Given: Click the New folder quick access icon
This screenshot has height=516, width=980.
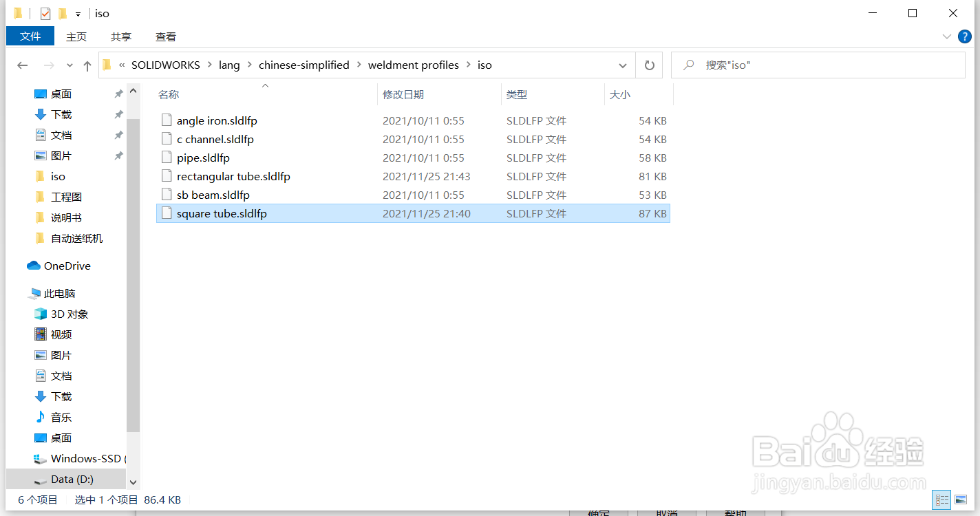Looking at the screenshot, I should (x=63, y=13).
